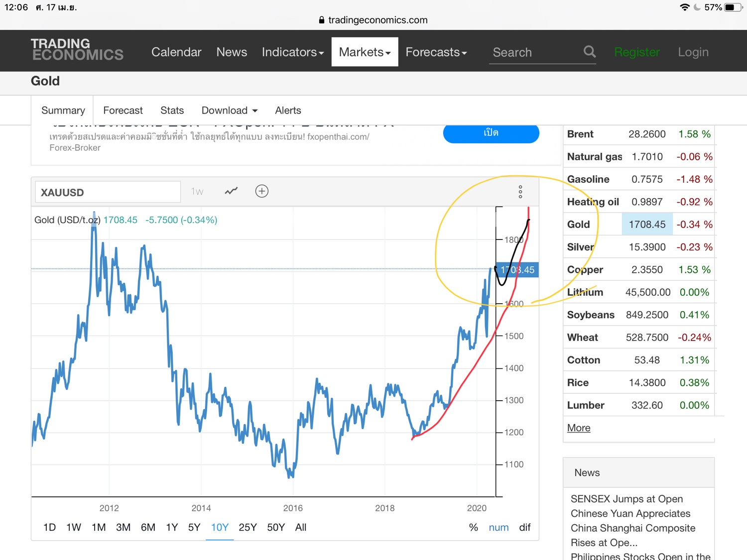Switch chart values to dif mode
747x560 pixels.
(525, 527)
